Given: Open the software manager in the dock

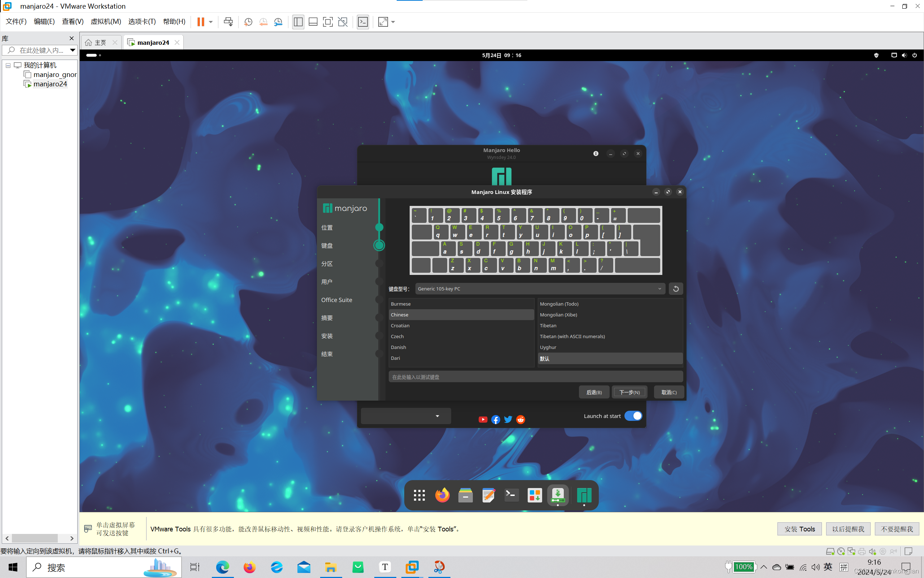Looking at the screenshot, I should click(x=535, y=495).
